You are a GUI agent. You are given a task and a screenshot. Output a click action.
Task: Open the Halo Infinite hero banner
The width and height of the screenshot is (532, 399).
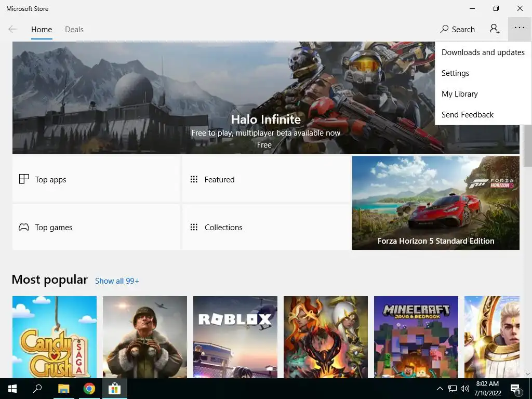pos(265,98)
